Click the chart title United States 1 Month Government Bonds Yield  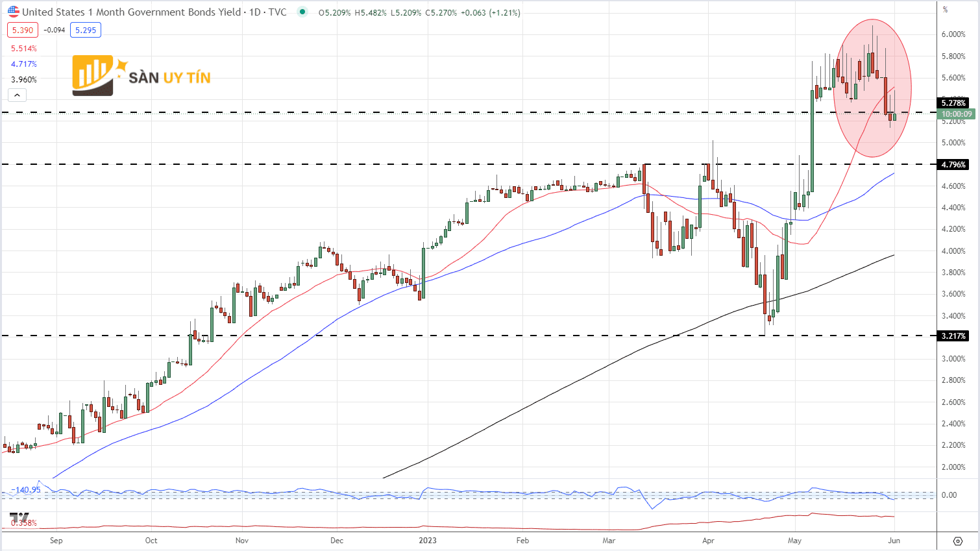click(132, 12)
